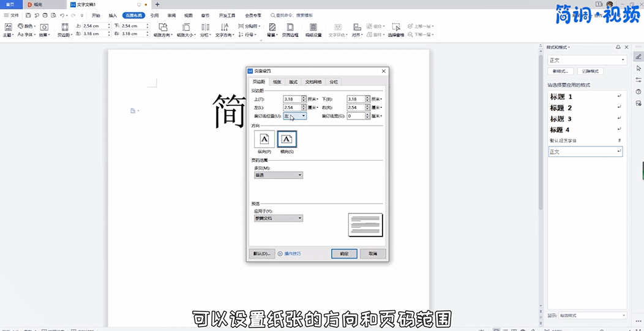Select the 横向 landscape orientation icon

click(286, 139)
